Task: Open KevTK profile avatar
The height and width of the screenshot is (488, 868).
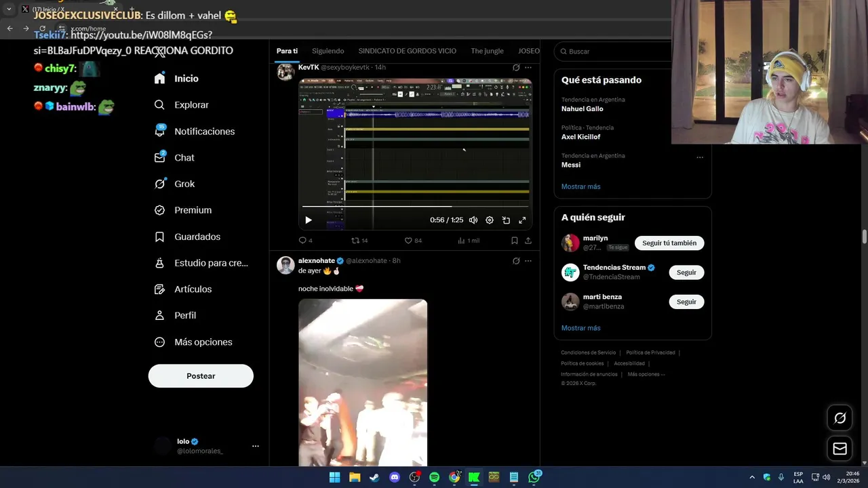Action: (285, 72)
